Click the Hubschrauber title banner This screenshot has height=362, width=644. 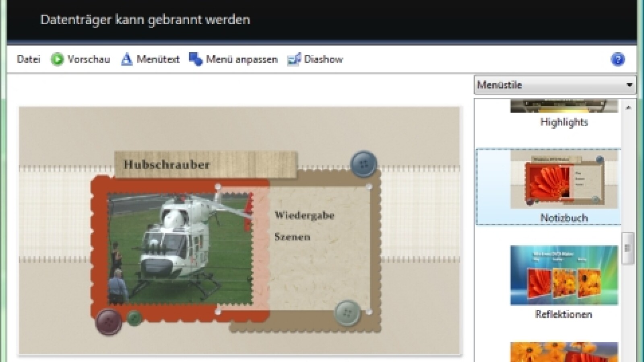click(167, 164)
